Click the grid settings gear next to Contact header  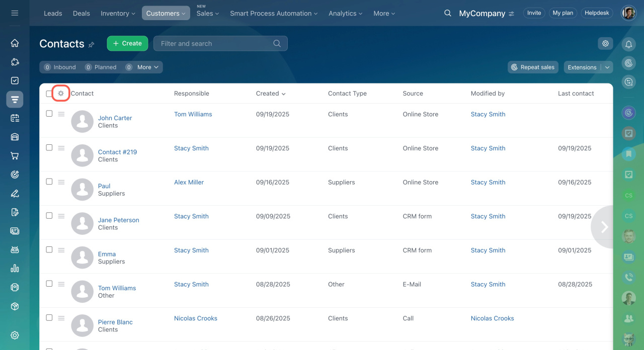click(x=61, y=94)
